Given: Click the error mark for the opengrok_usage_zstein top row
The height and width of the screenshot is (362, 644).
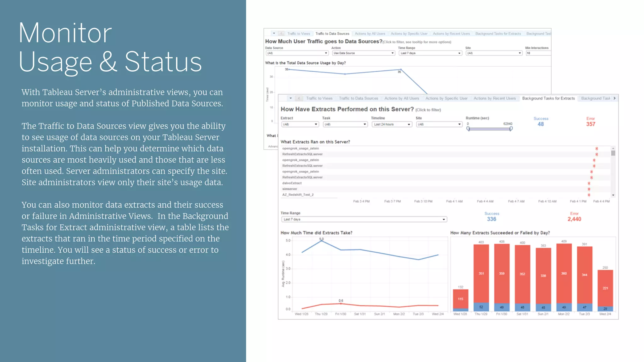Looking at the screenshot, I should (x=596, y=149).
